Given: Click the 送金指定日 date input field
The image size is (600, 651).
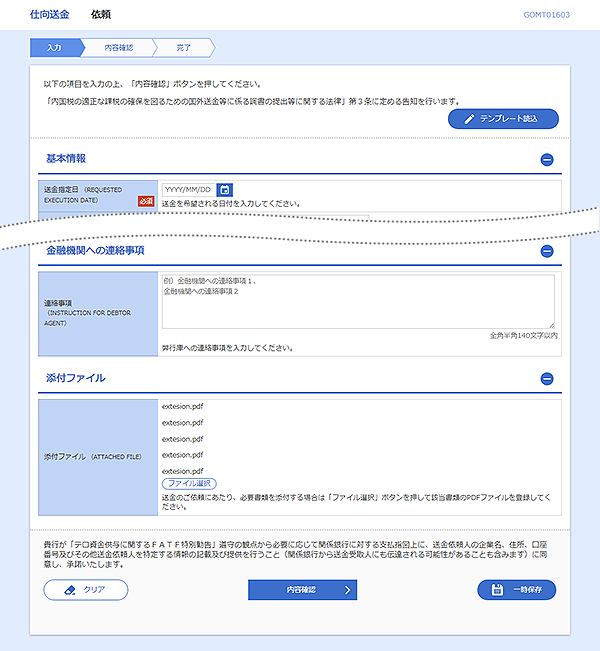Looking at the screenshot, I should [x=189, y=190].
